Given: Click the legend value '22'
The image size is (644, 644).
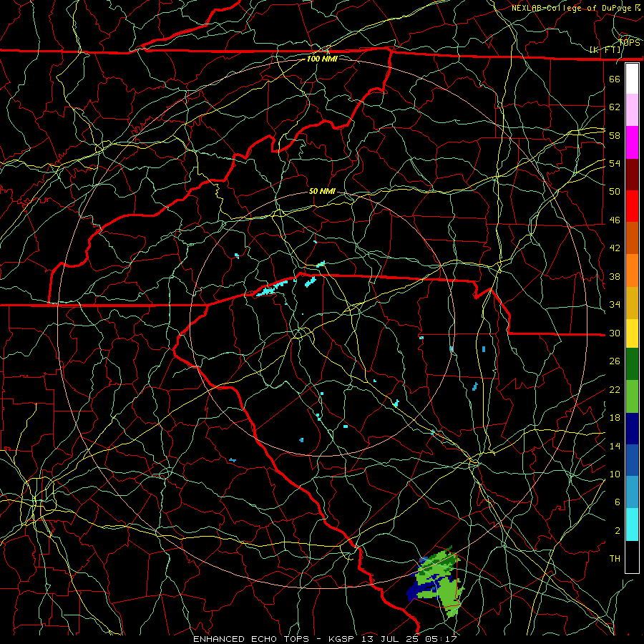Looking at the screenshot, I should click(x=615, y=389).
